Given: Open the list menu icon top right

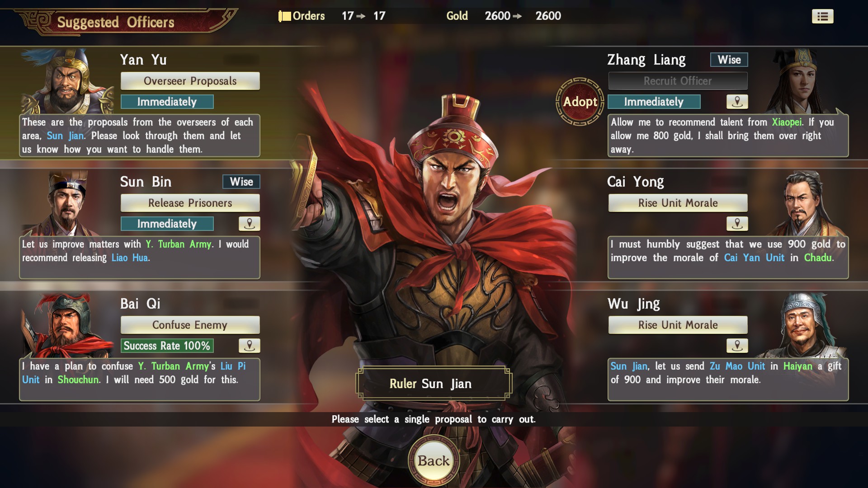Looking at the screenshot, I should click(x=822, y=17).
